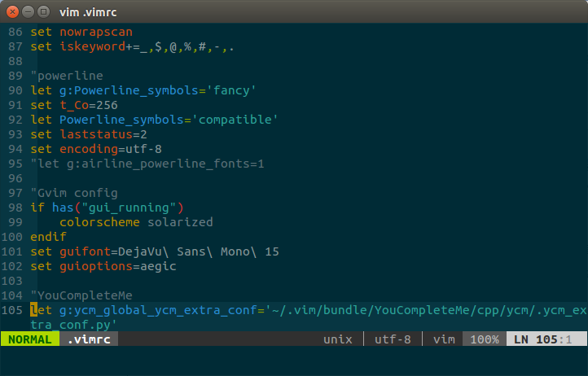This screenshot has height=376, width=588.
Task: Minimize the vim .vimrc window
Action: click(x=29, y=12)
